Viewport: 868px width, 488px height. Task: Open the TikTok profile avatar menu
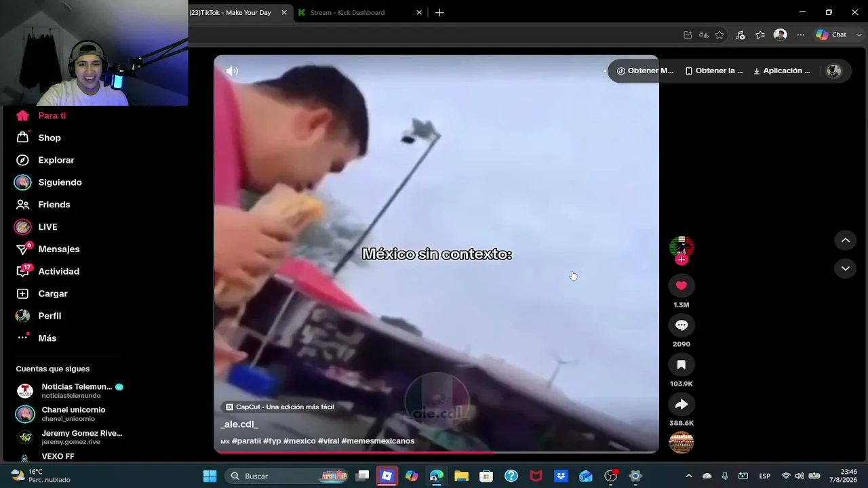point(834,70)
